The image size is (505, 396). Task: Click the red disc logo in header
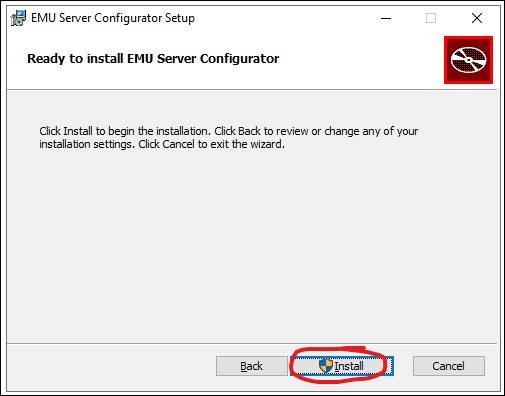[x=468, y=60]
